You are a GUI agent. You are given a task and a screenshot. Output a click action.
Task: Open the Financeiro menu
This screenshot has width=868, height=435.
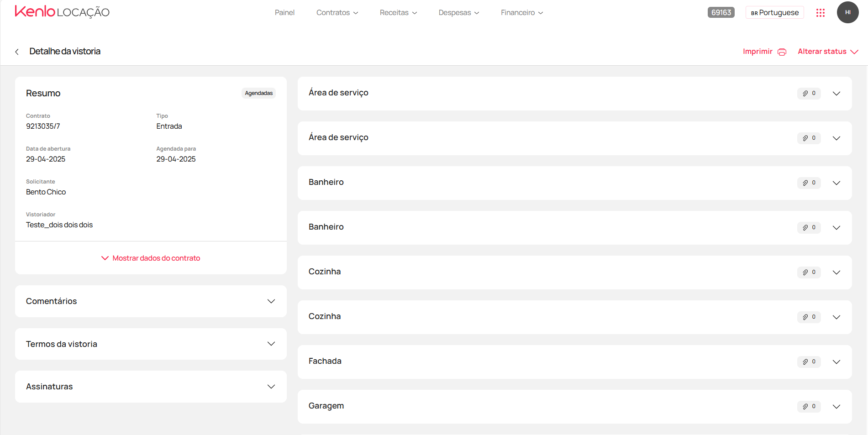[522, 13]
